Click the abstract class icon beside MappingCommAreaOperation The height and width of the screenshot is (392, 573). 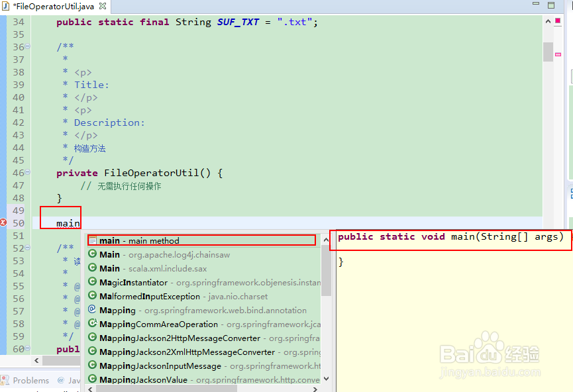[93, 323]
